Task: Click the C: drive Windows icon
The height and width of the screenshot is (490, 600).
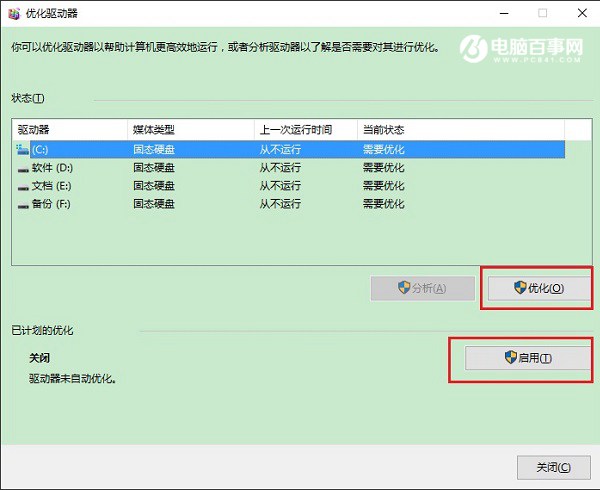Action: [x=23, y=149]
